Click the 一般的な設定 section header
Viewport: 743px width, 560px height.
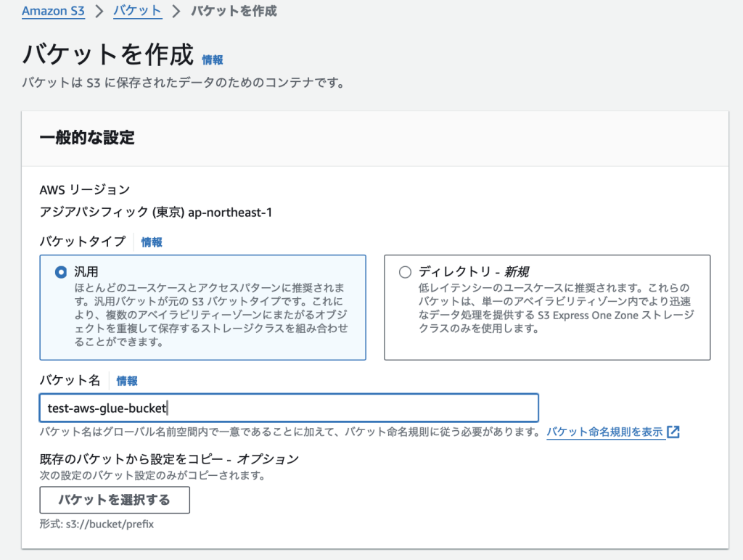(x=87, y=138)
